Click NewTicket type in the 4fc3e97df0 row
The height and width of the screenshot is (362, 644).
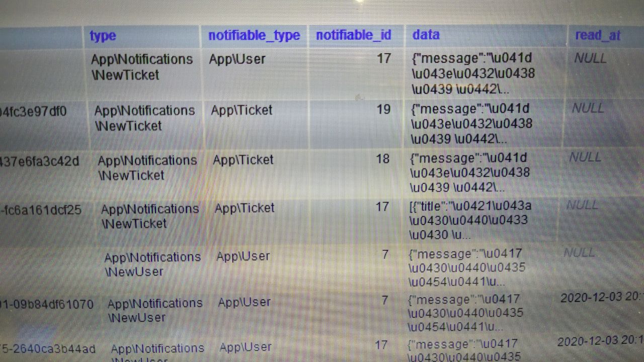(144, 118)
